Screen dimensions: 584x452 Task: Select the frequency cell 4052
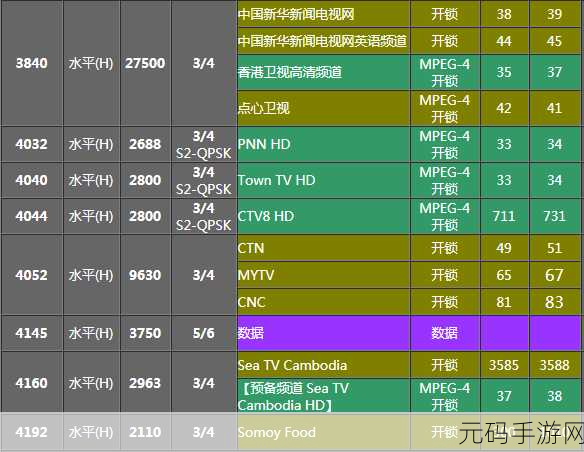point(32,275)
